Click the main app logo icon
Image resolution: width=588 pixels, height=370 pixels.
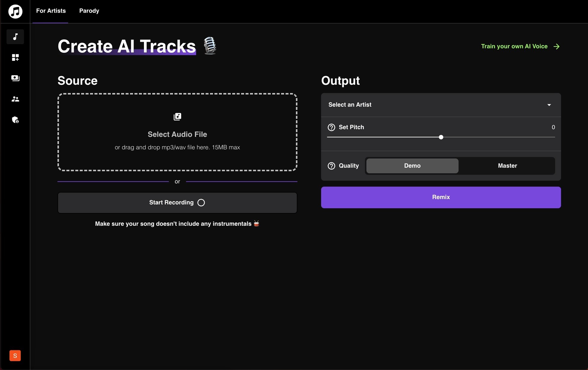click(x=15, y=11)
